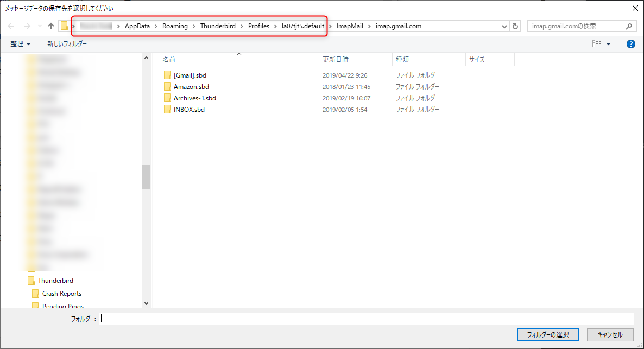This screenshot has width=644, height=349.
Task: Click the date 2019/02/05 1:54
Action: coord(345,110)
